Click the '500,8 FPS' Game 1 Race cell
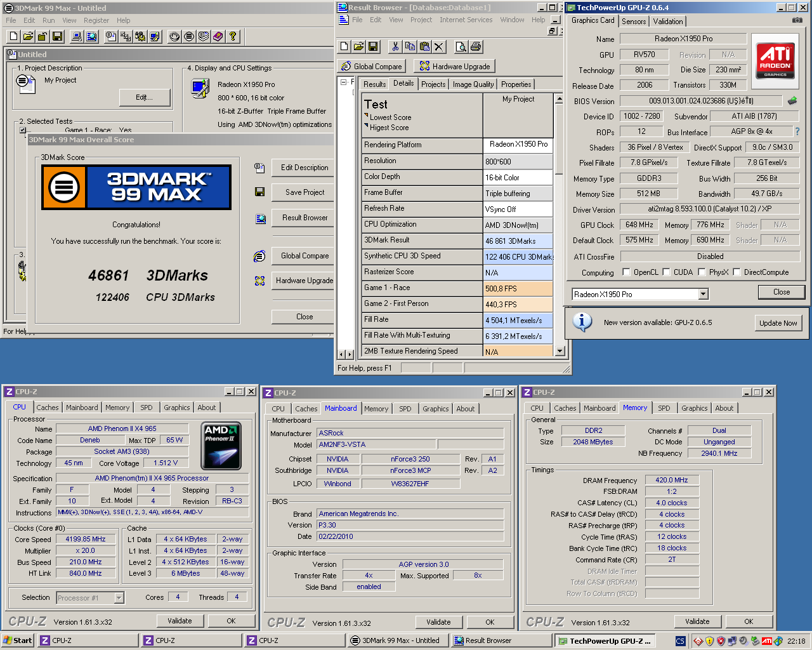This screenshot has height=650, width=812. [518, 288]
